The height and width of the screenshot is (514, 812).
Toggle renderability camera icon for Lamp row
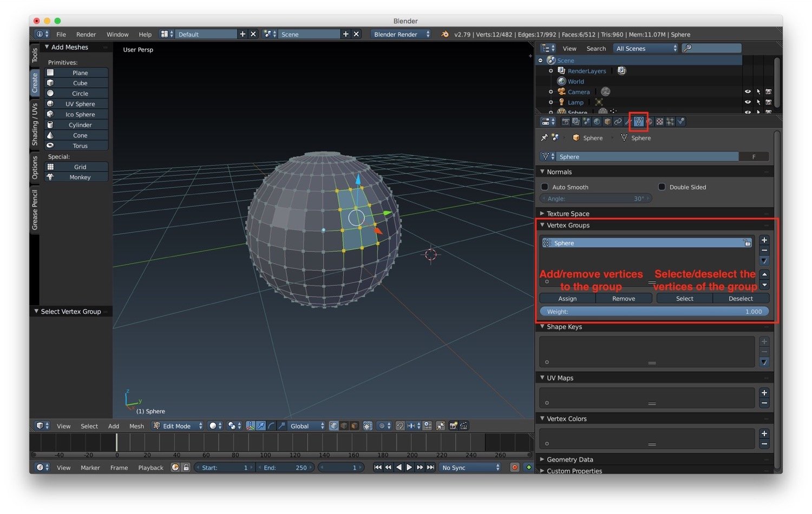[769, 102]
